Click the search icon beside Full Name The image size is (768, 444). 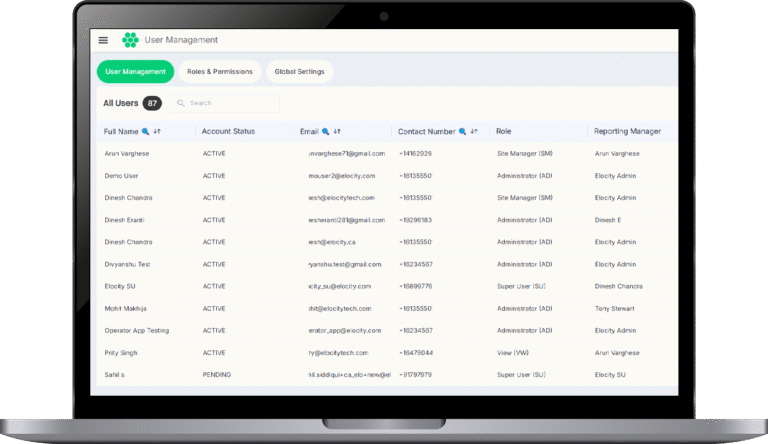click(x=146, y=131)
